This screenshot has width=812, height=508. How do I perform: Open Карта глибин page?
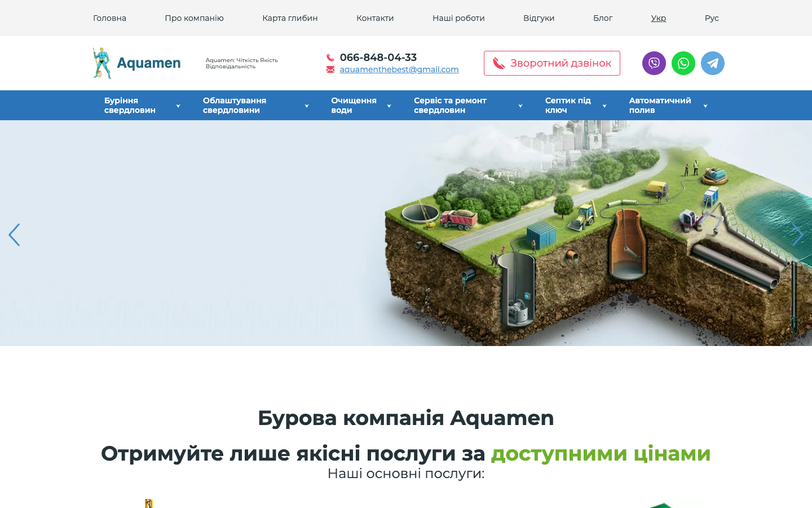[290, 18]
